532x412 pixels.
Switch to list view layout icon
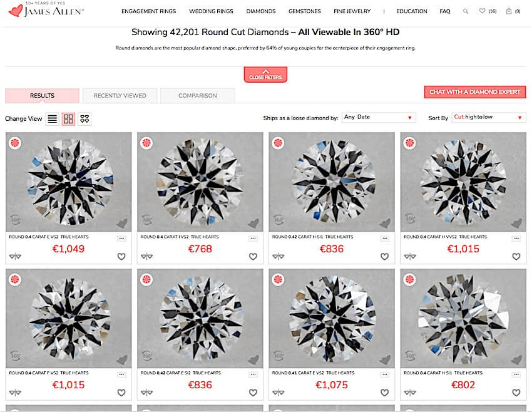coord(52,119)
